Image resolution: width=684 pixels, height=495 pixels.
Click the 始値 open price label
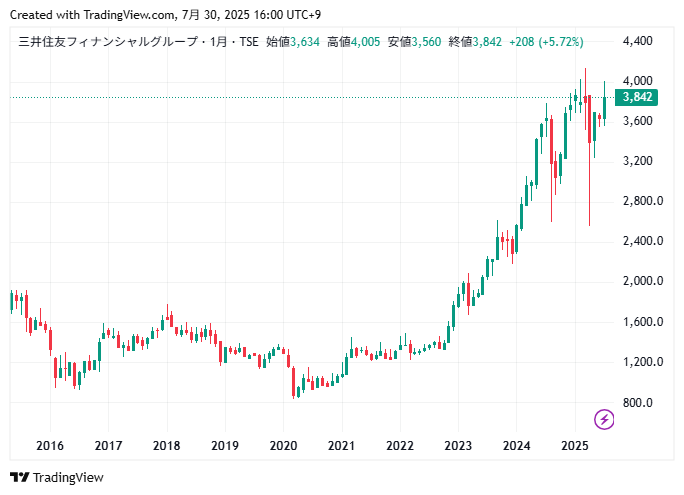pyautogui.click(x=278, y=42)
